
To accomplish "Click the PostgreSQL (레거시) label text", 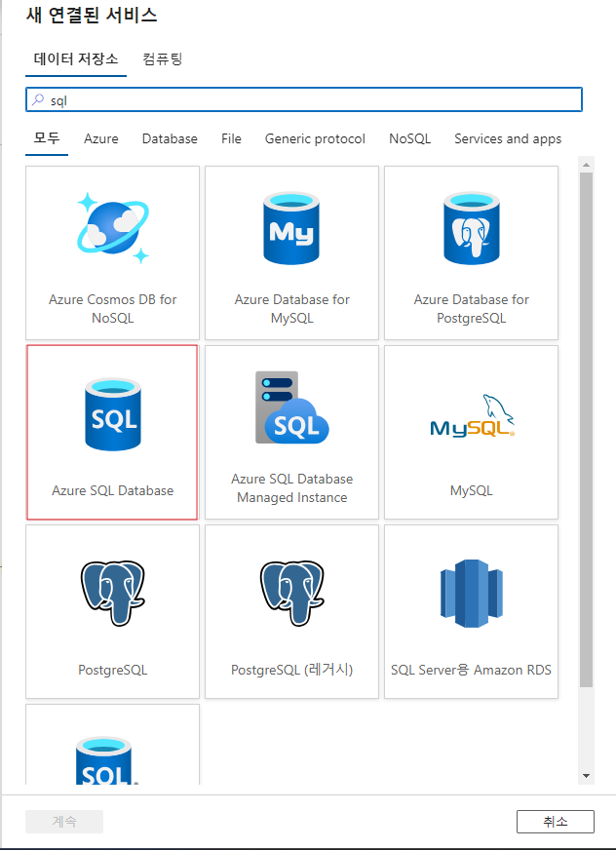I will coord(291,670).
